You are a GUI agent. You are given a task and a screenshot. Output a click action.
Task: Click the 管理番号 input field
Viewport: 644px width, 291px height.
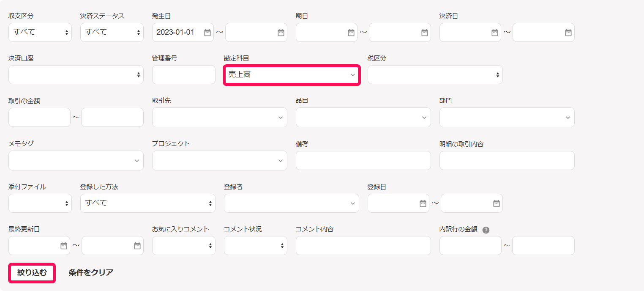tap(184, 75)
